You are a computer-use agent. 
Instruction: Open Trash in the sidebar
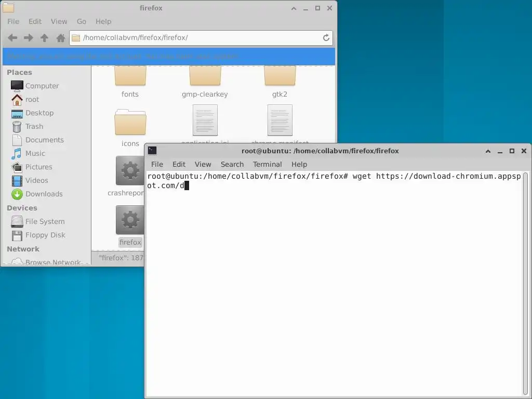click(27, 127)
